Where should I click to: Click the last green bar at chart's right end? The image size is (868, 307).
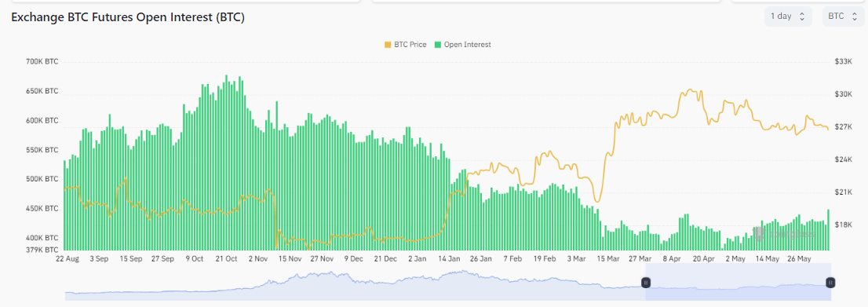pos(828,229)
